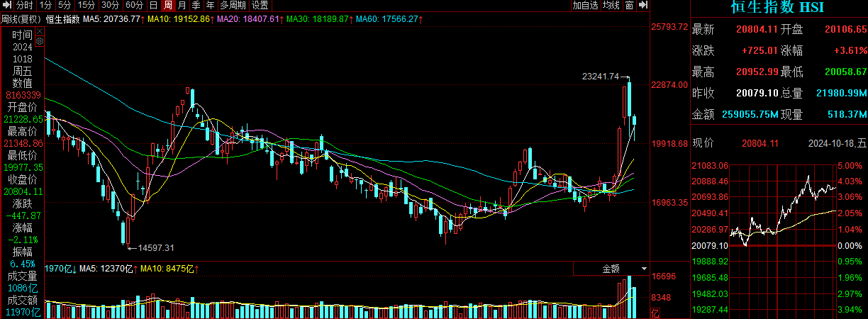The width and height of the screenshot is (868, 319).
Task: Click the 最低 value 20058.67
Action: click(845, 72)
